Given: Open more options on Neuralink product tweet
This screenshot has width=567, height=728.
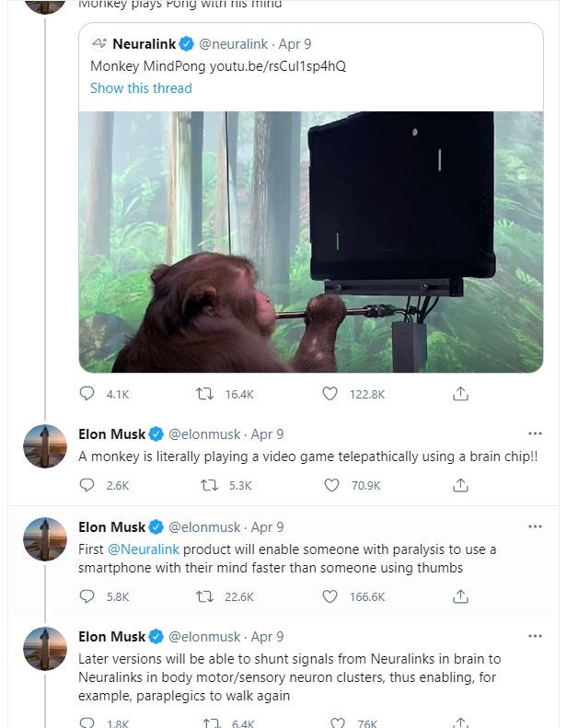Looking at the screenshot, I should [535, 526].
